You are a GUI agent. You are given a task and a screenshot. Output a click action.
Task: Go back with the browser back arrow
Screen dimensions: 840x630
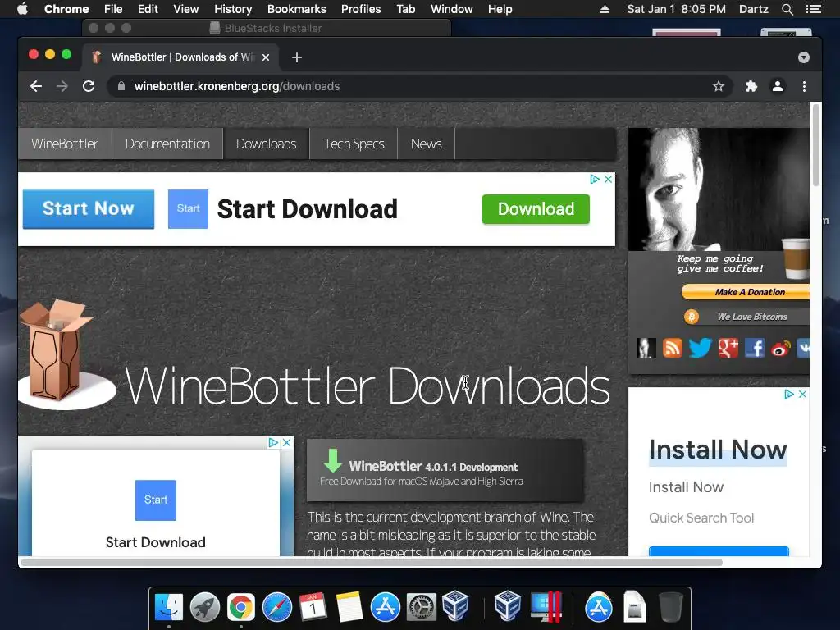coord(36,86)
